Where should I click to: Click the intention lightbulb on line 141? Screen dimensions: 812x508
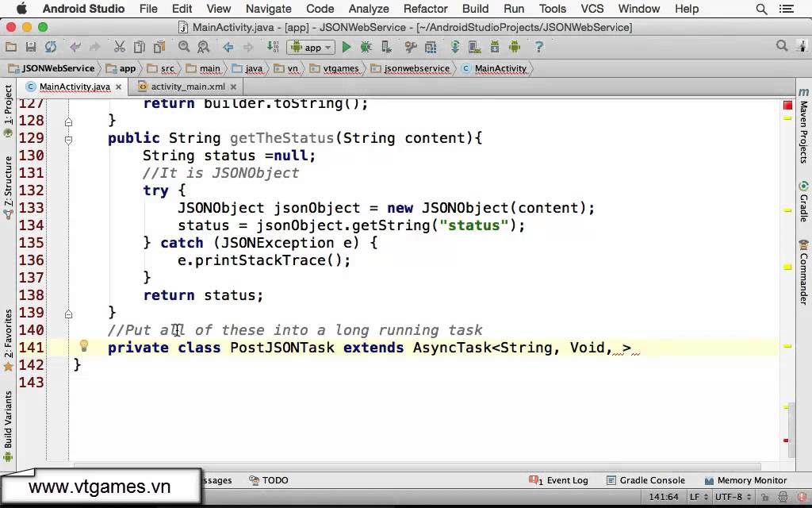click(84, 346)
